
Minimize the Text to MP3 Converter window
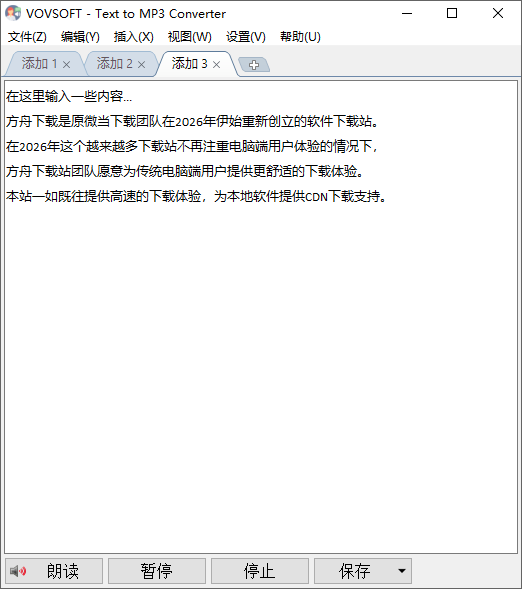coord(407,14)
